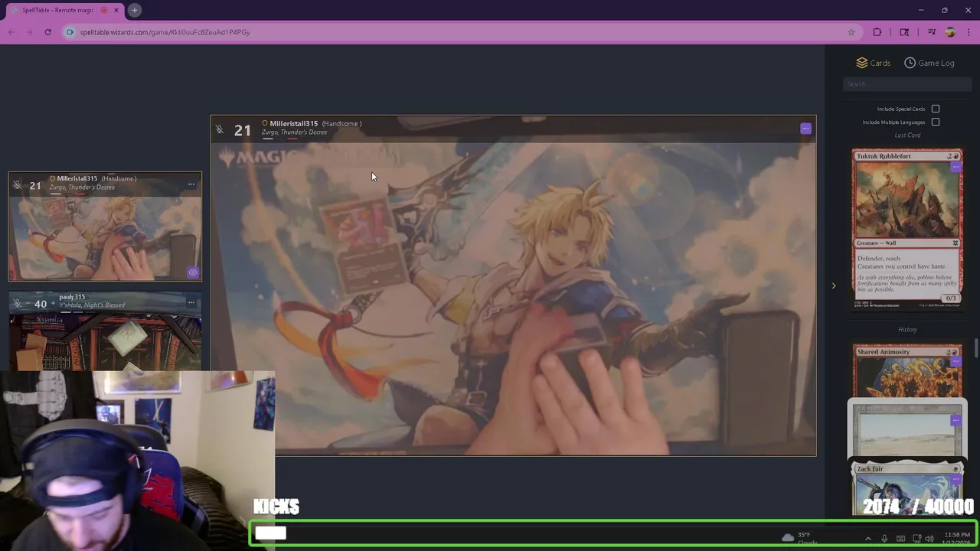Open Chrome profile avatar
Screen dimensions: 980x551
(x=950, y=32)
